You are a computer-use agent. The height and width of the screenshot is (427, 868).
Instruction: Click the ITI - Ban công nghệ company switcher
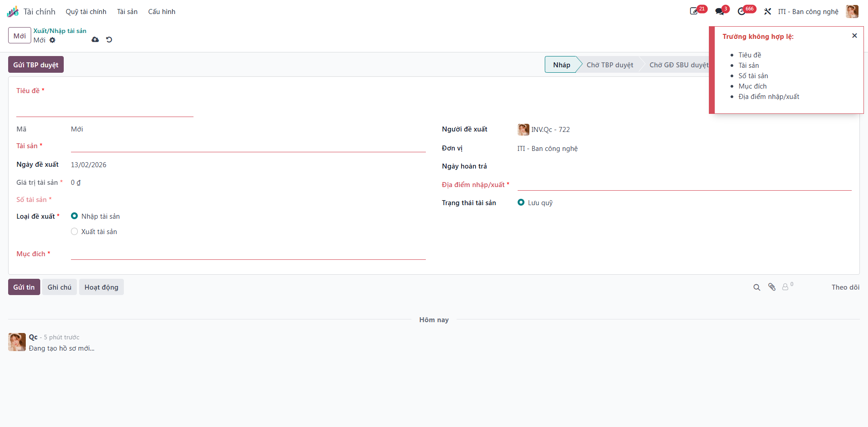pos(808,12)
